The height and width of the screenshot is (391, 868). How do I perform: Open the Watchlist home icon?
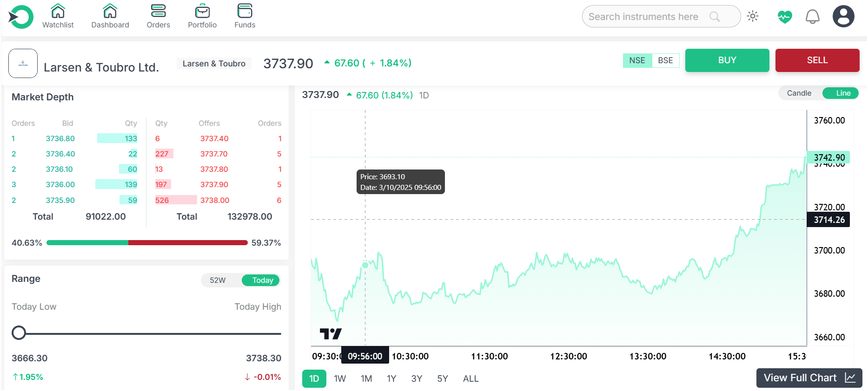(x=58, y=11)
